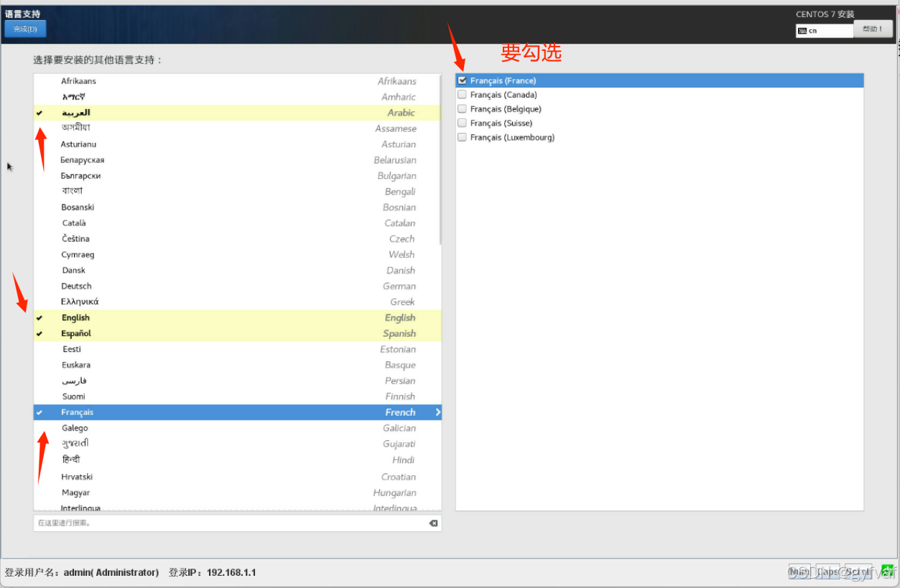The image size is (900, 588).
Task: Select the checked Español row
Action: point(237,334)
